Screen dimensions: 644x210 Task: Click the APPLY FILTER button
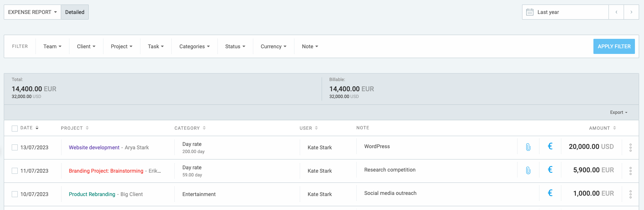click(614, 46)
